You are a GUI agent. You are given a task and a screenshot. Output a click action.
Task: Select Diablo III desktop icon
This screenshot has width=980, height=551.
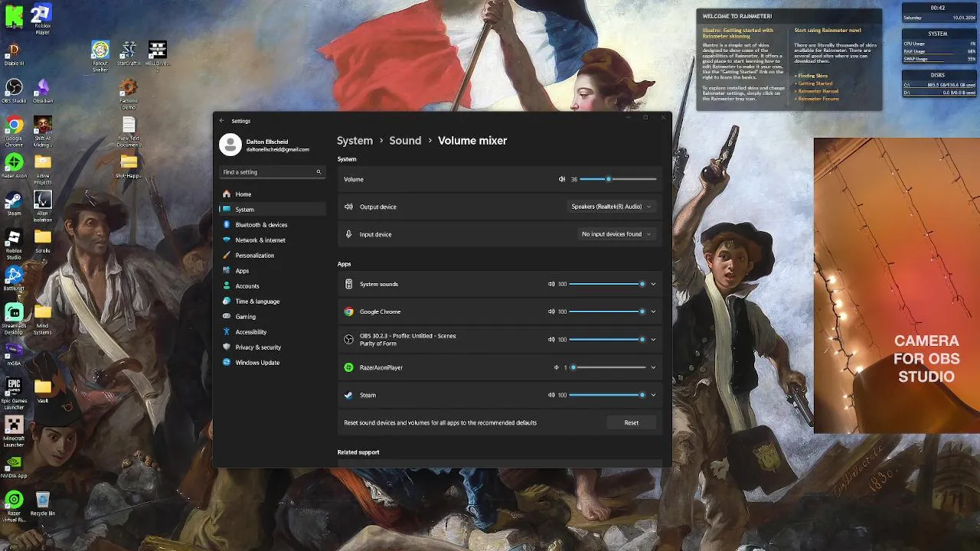pyautogui.click(x=14, y=54)
